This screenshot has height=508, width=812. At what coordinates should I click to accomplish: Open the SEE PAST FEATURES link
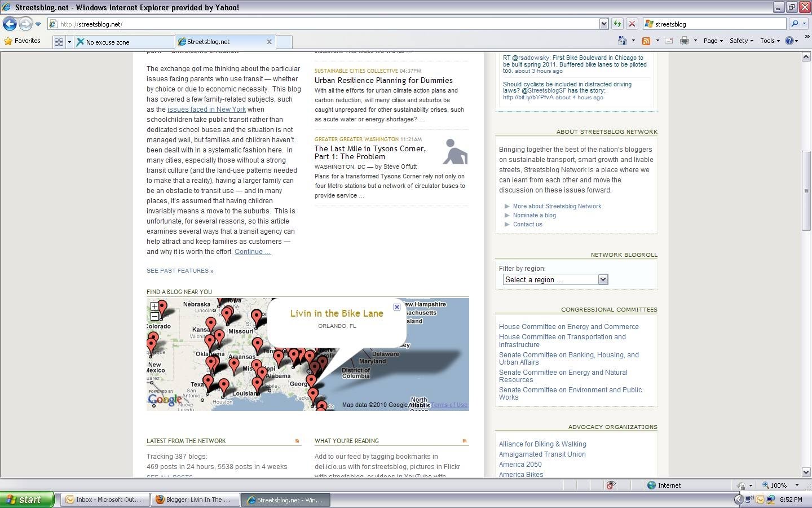coord(180,271)
